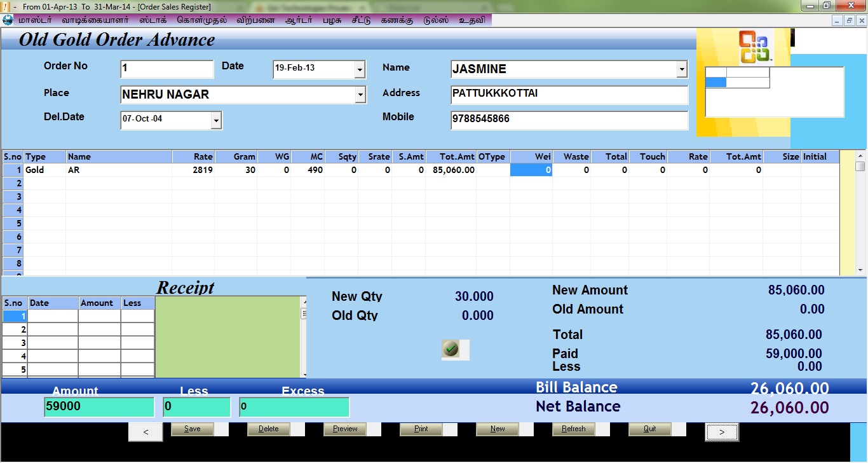
Task: Open the Date picker dropdown
Action: coord(360,69)
